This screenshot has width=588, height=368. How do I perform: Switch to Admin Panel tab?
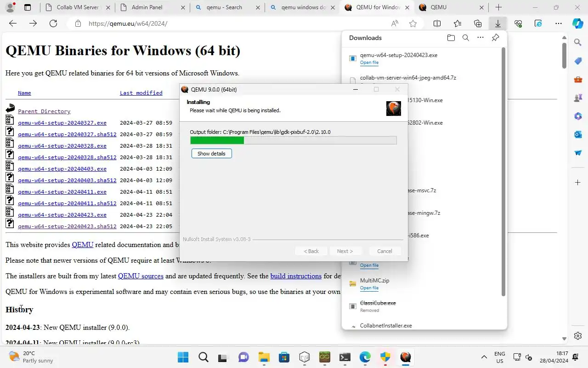click(x=152, y=7)
